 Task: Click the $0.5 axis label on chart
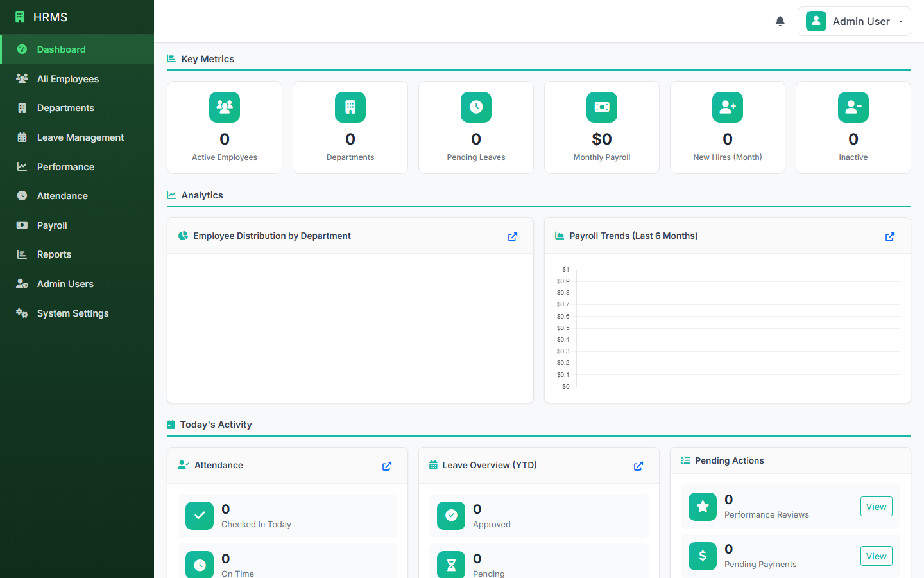563,328
